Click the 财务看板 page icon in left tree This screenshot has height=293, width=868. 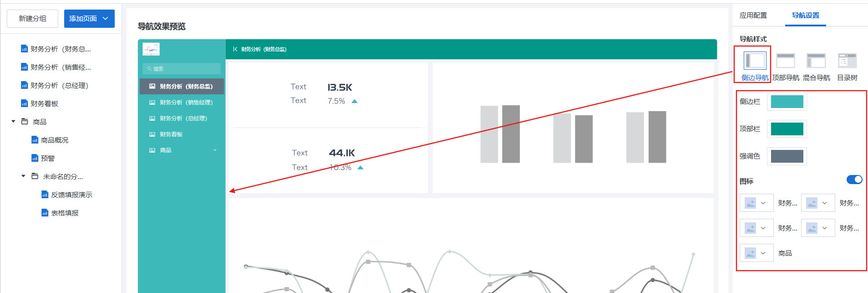pos(25,103)
